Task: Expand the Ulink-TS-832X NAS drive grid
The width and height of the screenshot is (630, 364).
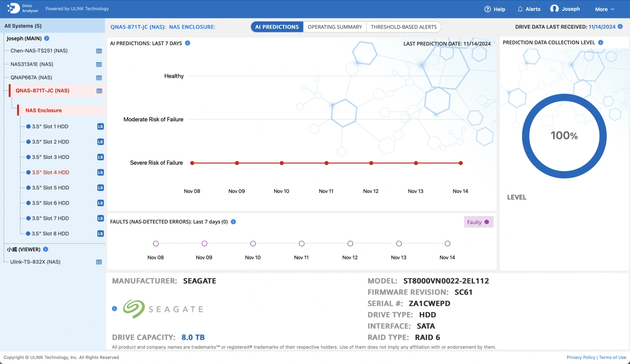Action: click(x=99, y=262)
